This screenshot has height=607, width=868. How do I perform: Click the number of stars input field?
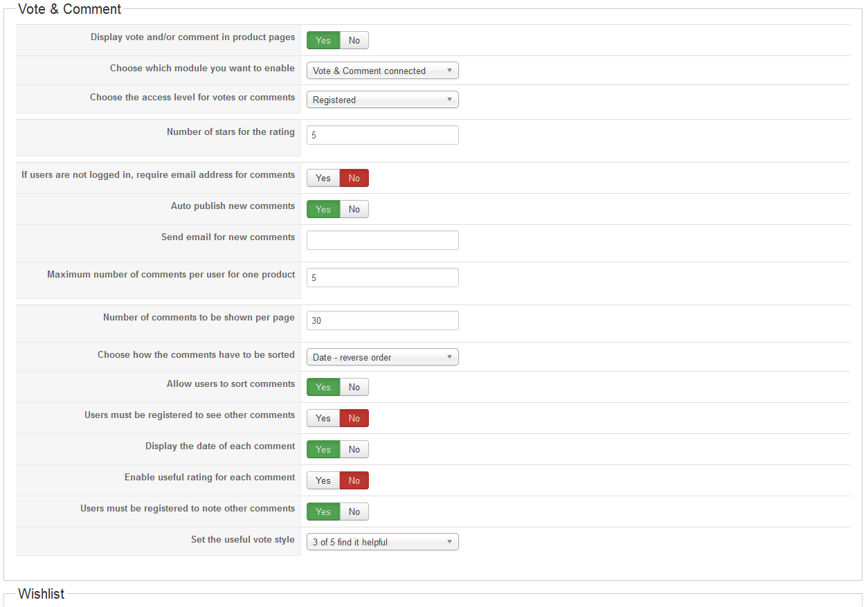pyautogui.click(x=382, y=135)
